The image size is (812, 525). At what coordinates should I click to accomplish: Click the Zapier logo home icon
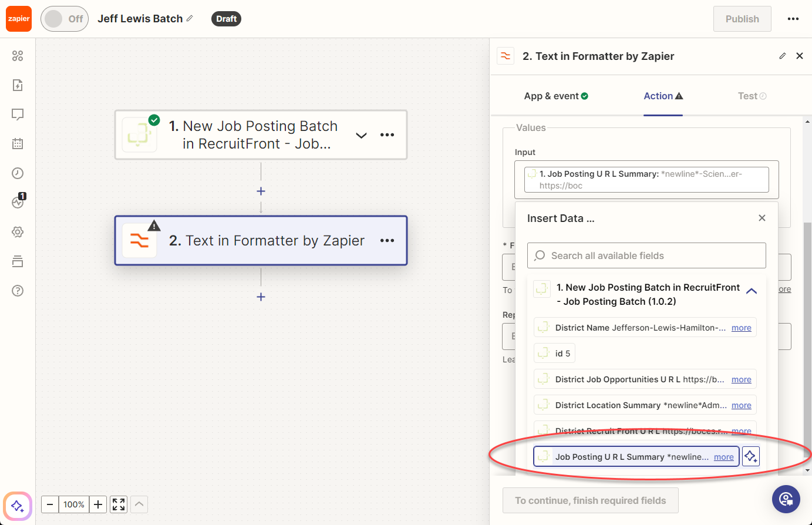pyautogui.click(x=19, y=19)
